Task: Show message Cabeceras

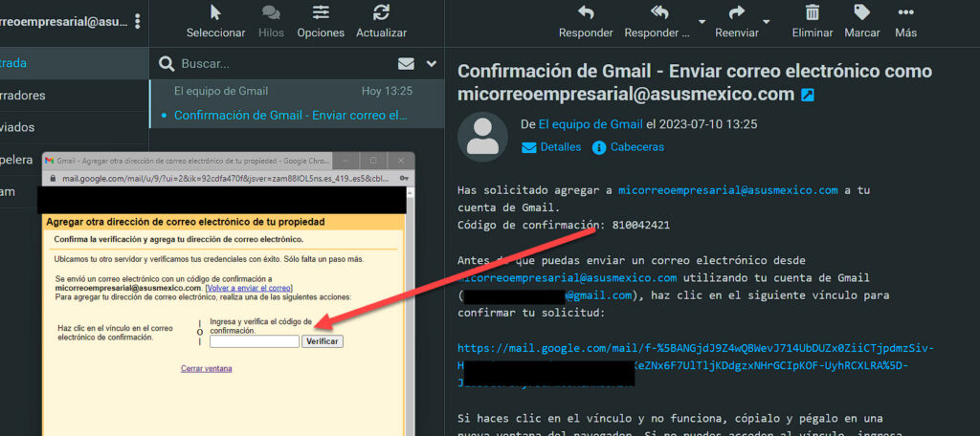Action: tap(628, 147)
